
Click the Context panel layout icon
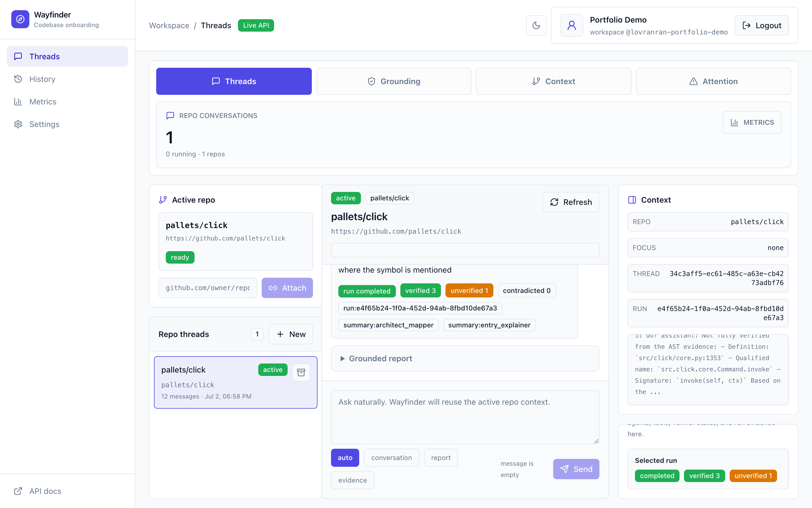tap(632, 200)
